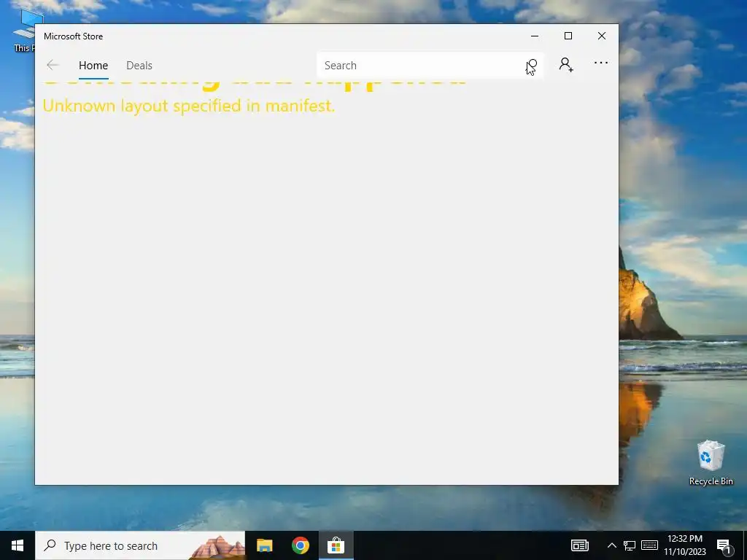Click the Microsoft Store taskbar icon
747x560 pixels.
(336, 545)
